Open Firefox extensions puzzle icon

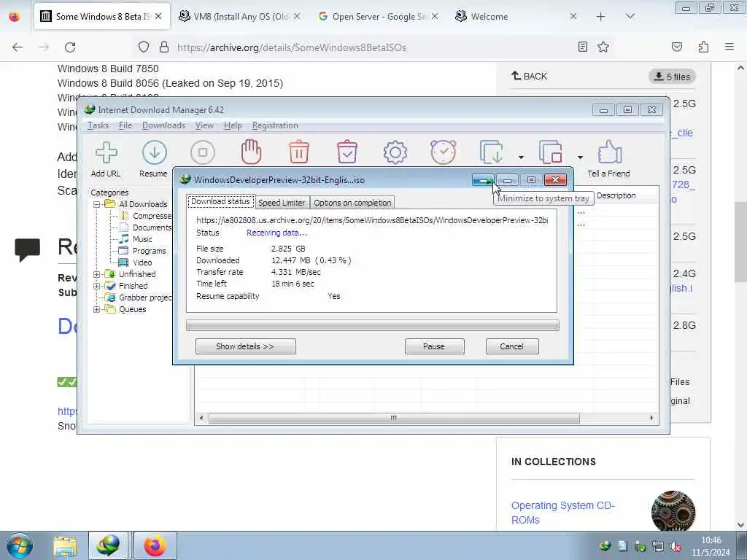click(703, 47)
